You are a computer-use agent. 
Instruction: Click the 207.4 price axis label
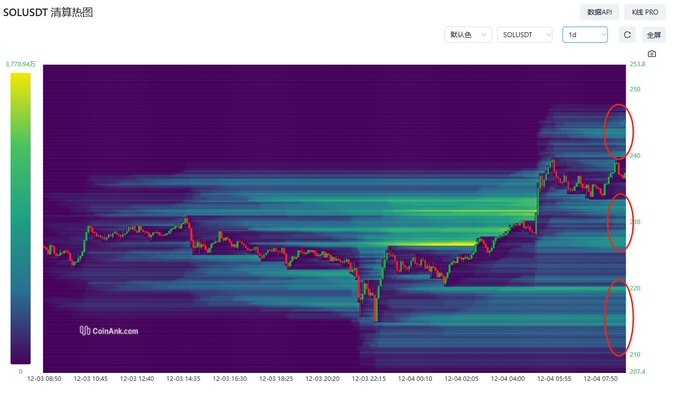coord(637,372)
